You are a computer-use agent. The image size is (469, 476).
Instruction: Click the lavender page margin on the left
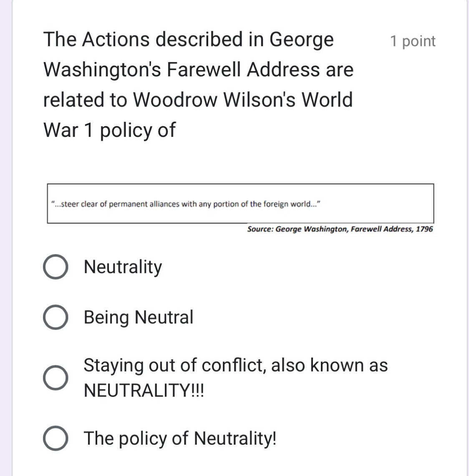click(6, 238)
